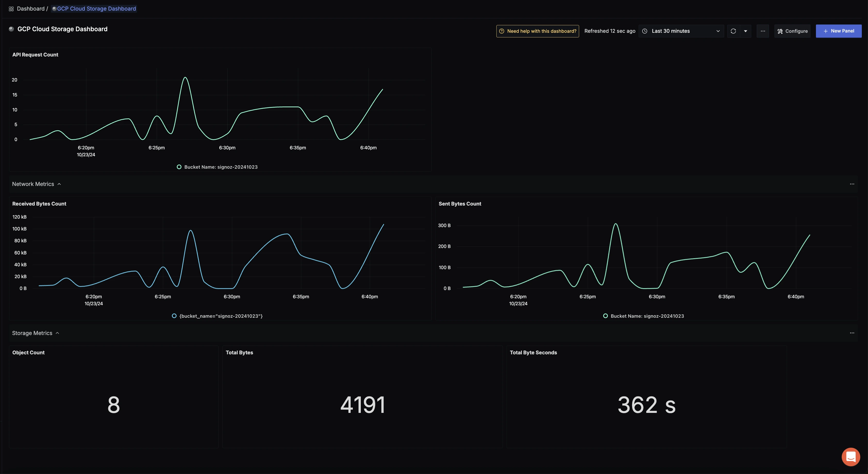Open the chat support widget icon
868x474 pixels.
(850, 457)
